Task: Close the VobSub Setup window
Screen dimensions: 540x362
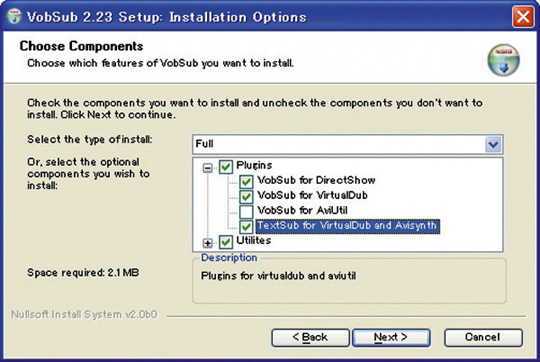Action: tap(522, 17)
